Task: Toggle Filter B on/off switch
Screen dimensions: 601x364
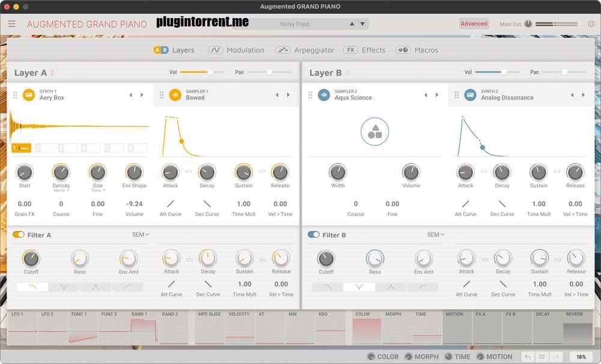Action: pyautogui.click(x=314, y=234)
